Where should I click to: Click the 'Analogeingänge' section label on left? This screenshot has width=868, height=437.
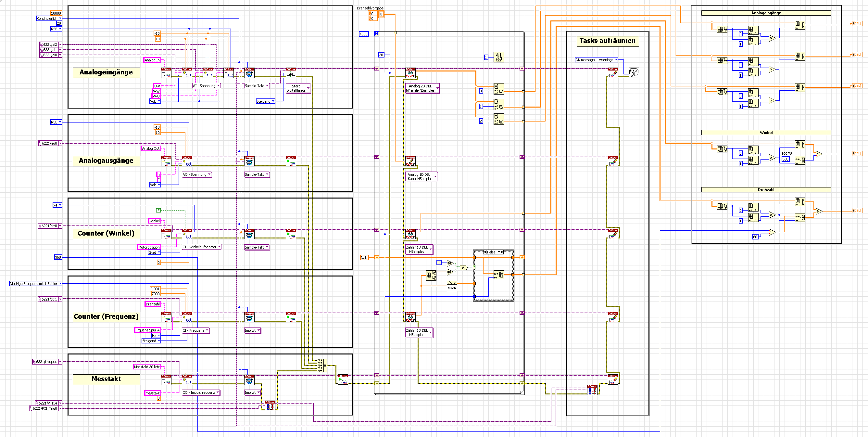[x=106, y=72]
